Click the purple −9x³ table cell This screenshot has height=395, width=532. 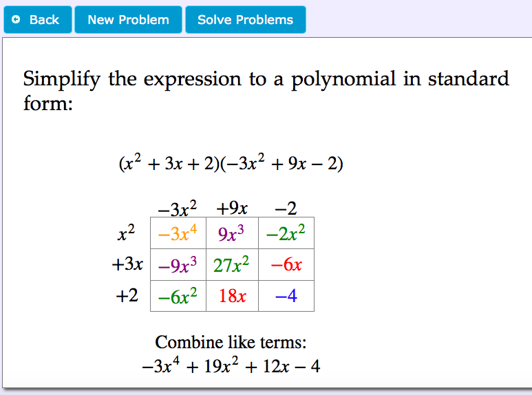pos(178,265)
